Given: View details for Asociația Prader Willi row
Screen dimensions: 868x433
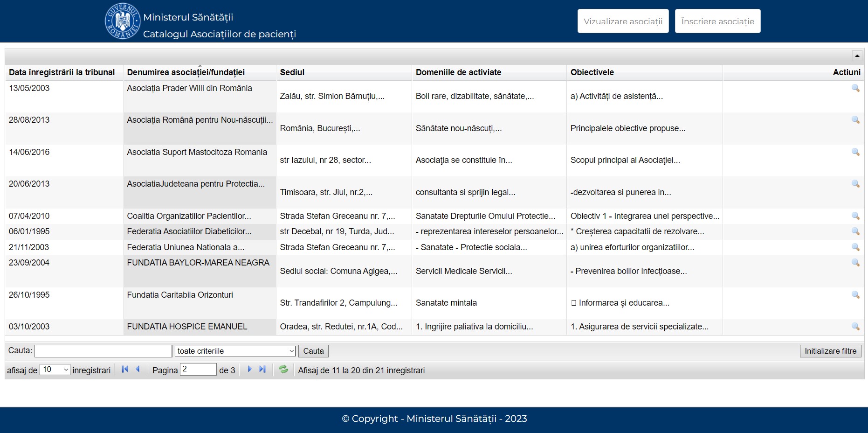Looking at the screenshot, I should pyautogui.click(x=855, y=88).
